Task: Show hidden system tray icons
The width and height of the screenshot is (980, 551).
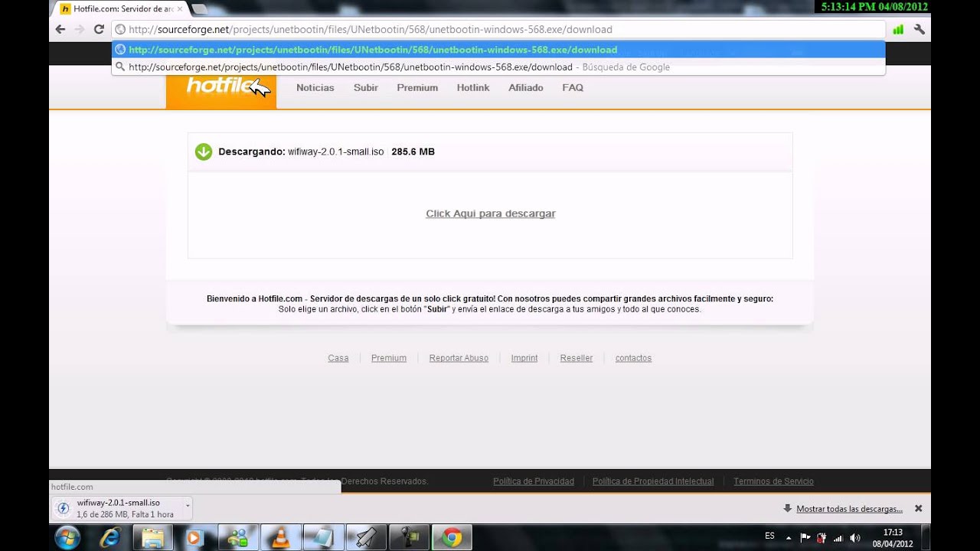Action: 789,537
